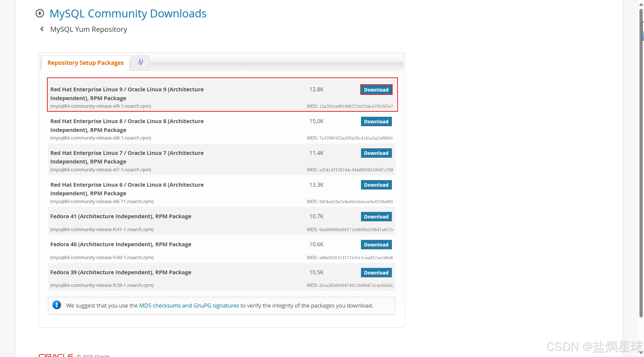Open the MD5 checksums and GnuPG signatures link
The image size is (644, 357).
(189, 306)
